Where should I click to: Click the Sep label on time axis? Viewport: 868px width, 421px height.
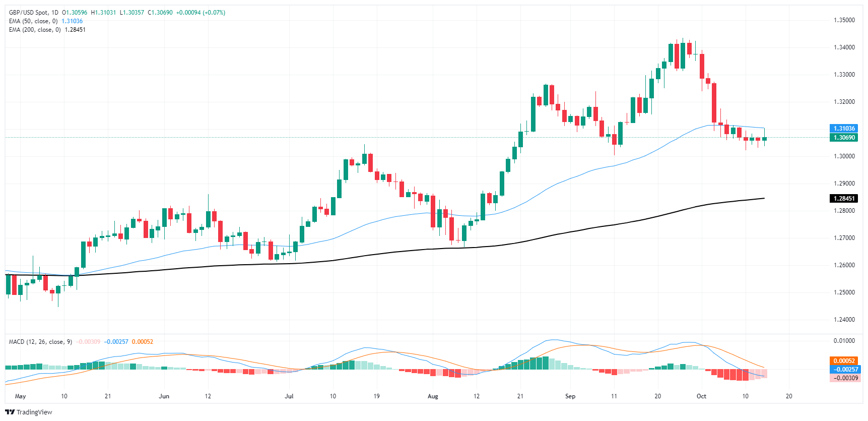[x=570, y=396]
